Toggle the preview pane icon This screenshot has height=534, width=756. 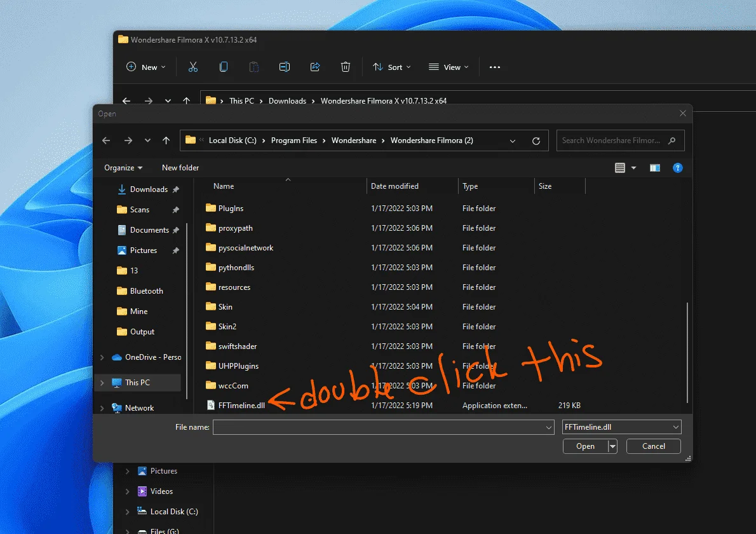pyautogui.click(x=655, y=168)
